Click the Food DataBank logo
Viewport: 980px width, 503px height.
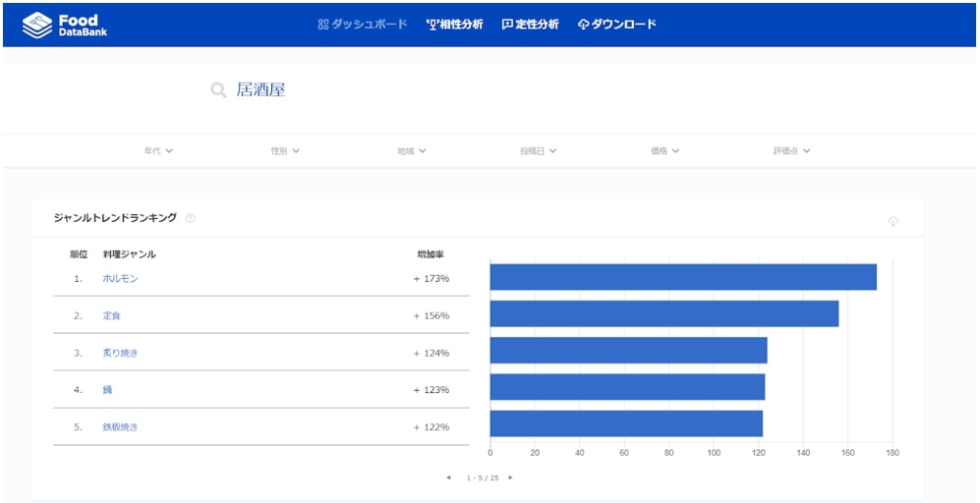click(65, 25)
